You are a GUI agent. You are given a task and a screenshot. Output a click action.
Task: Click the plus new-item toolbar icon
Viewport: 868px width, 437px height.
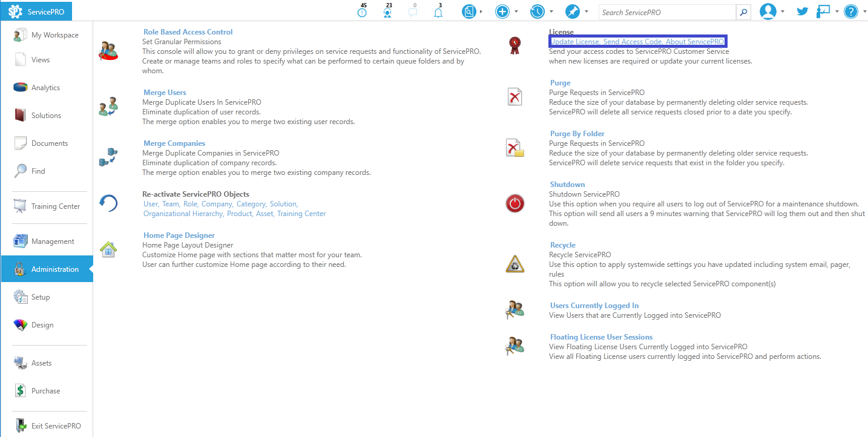[x=502, y=11]
